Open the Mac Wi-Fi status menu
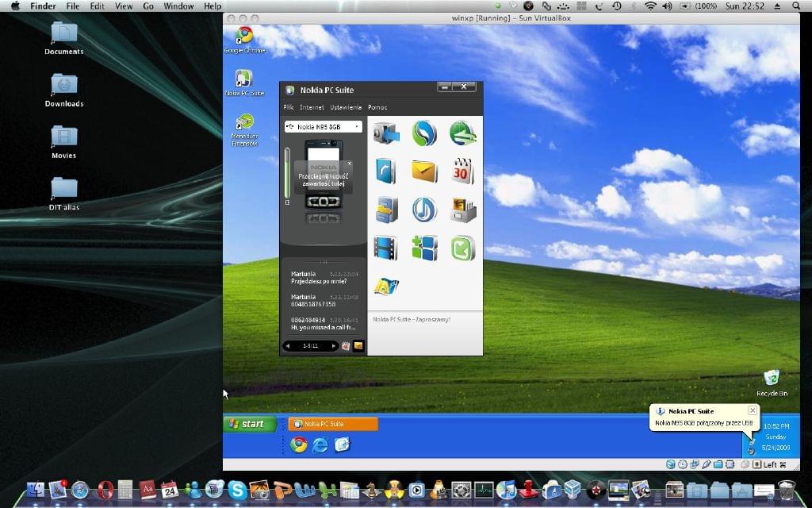Image resolution: width=812 pixels, height=508 pixels. [x=650, y=6]
